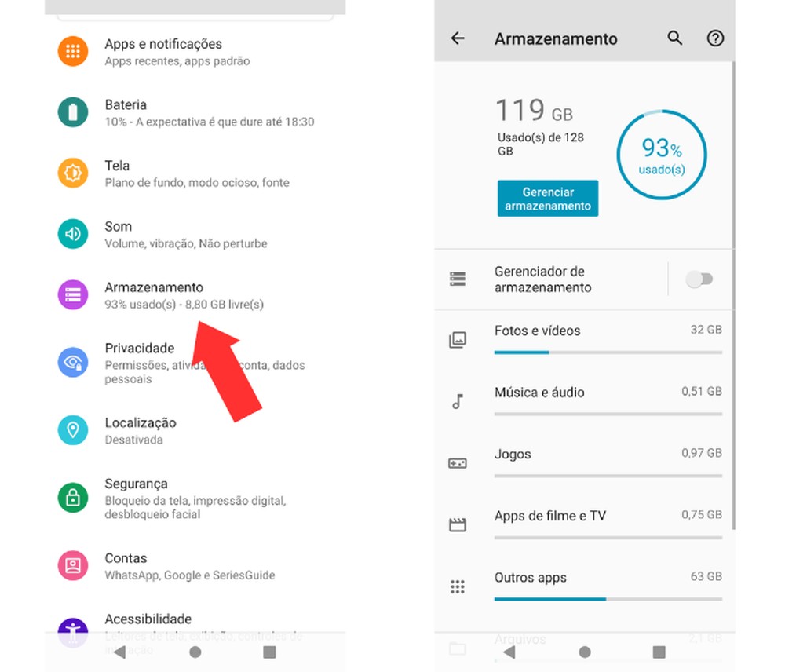The height and width of the screenshot is (672, 785).
Task: Open Bateria settings entry
Action: (195, 113)
